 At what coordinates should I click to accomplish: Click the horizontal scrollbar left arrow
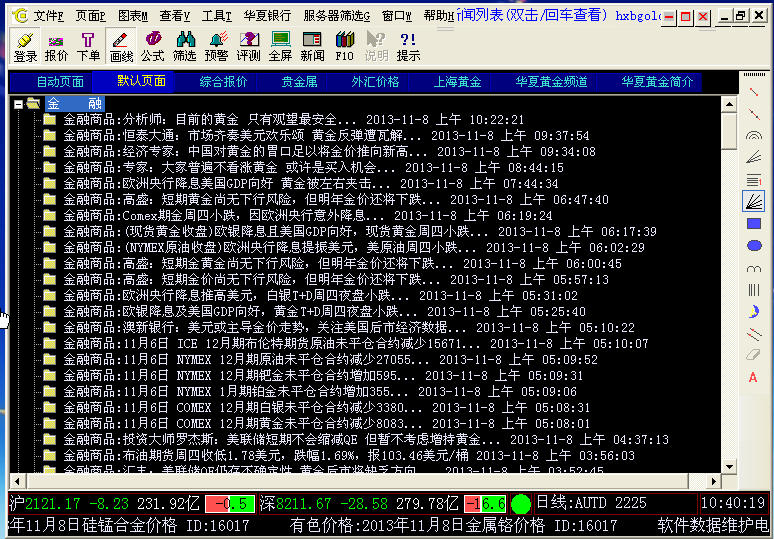(17, 481)
